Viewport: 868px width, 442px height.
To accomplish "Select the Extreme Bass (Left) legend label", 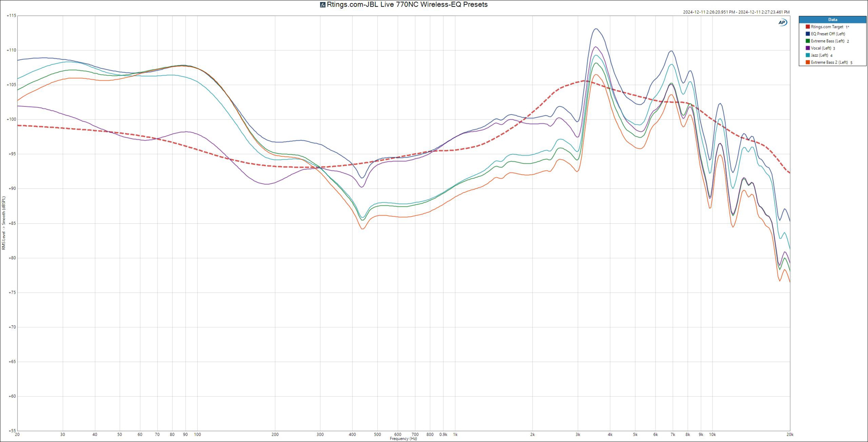I will pyautogui.click(x=828, y=41).
